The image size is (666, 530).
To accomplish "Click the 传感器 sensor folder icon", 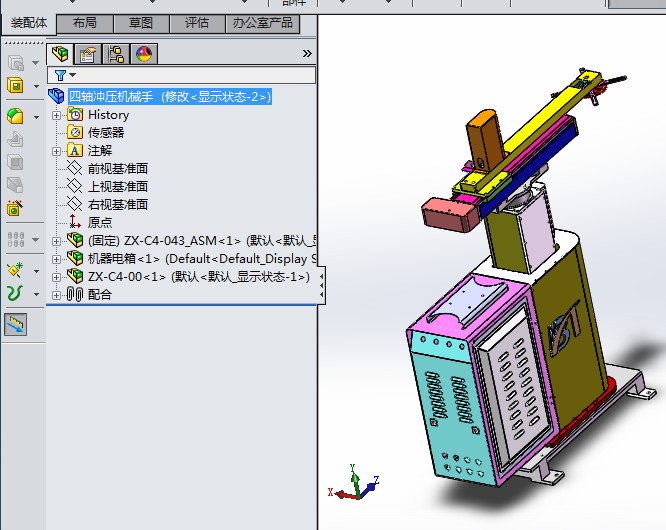I will (75, 132).
